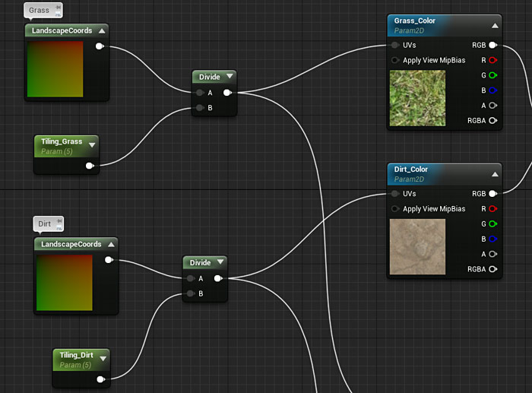
Task: Click the Dirt_Color RGBA output pin
Action: click(493, 269)
